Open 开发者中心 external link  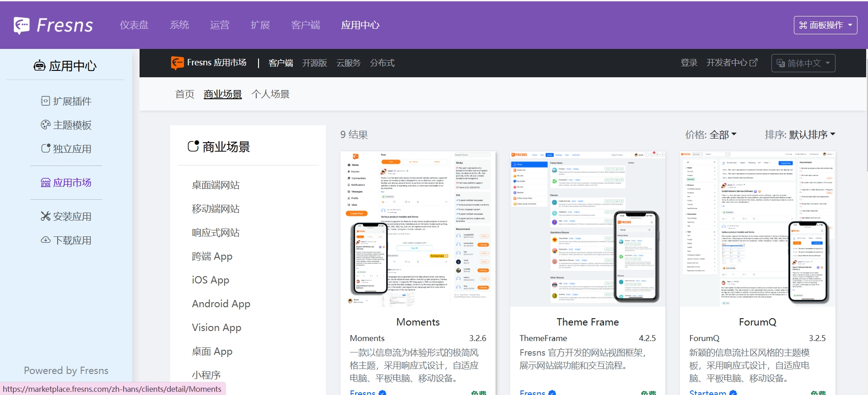pos(732,63)
